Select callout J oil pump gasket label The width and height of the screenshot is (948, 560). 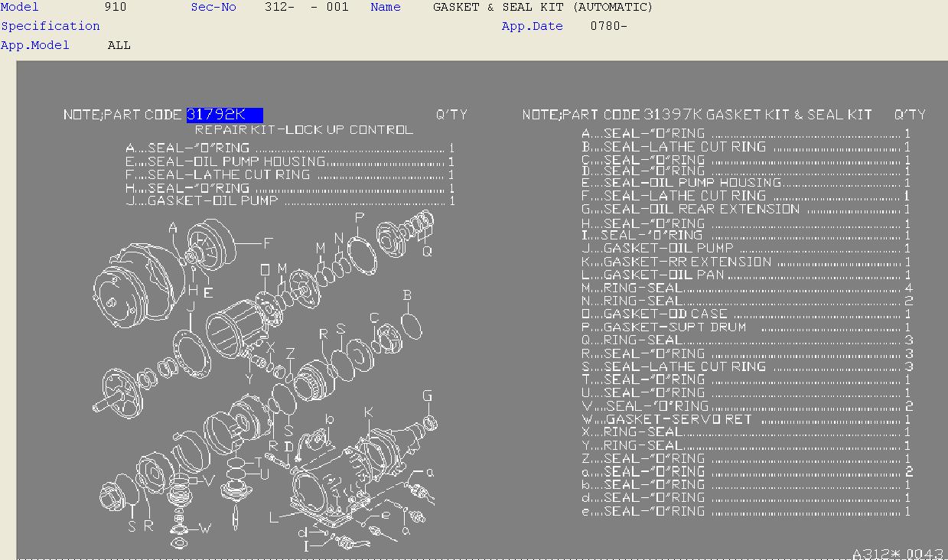191,308
